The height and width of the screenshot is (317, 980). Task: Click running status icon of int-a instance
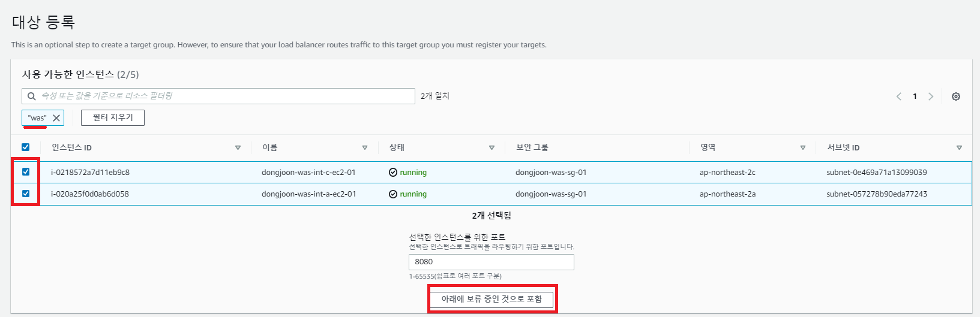click(393, 194)
